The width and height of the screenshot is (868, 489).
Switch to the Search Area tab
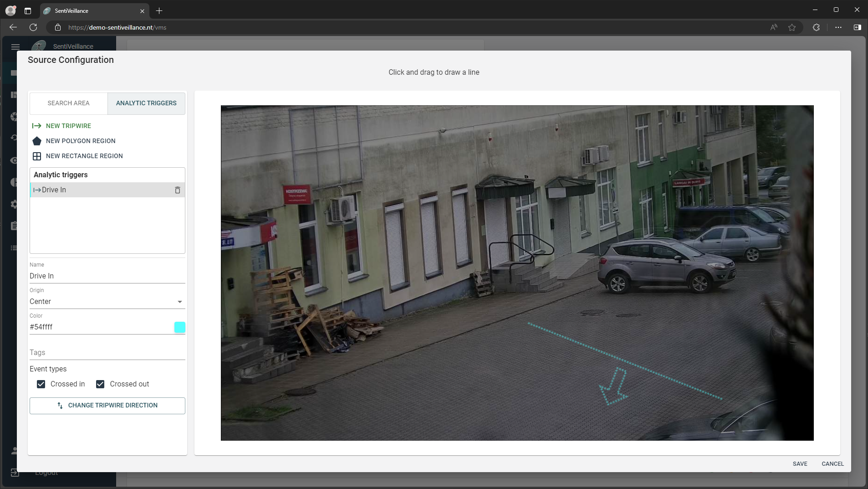(69, 103)
